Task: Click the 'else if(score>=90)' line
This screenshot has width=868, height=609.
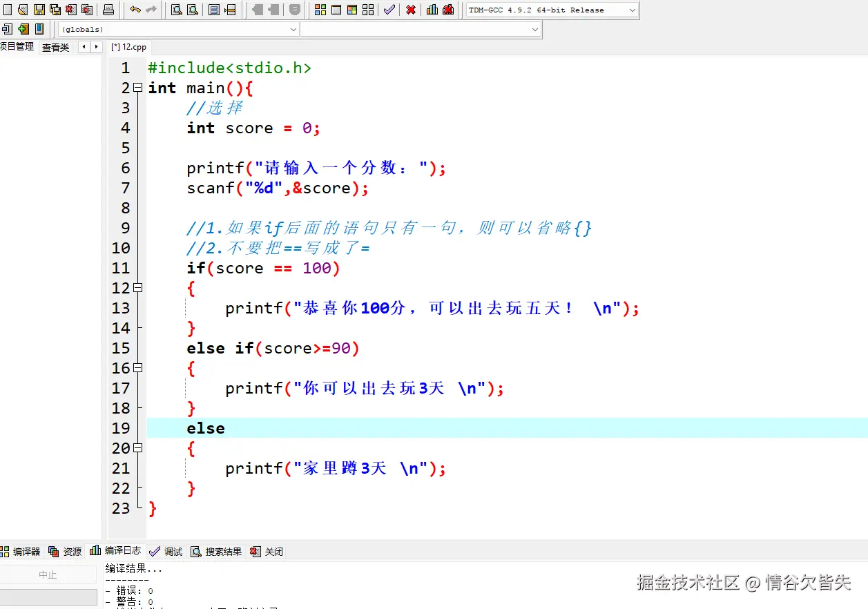Action: tap(273, 348)
